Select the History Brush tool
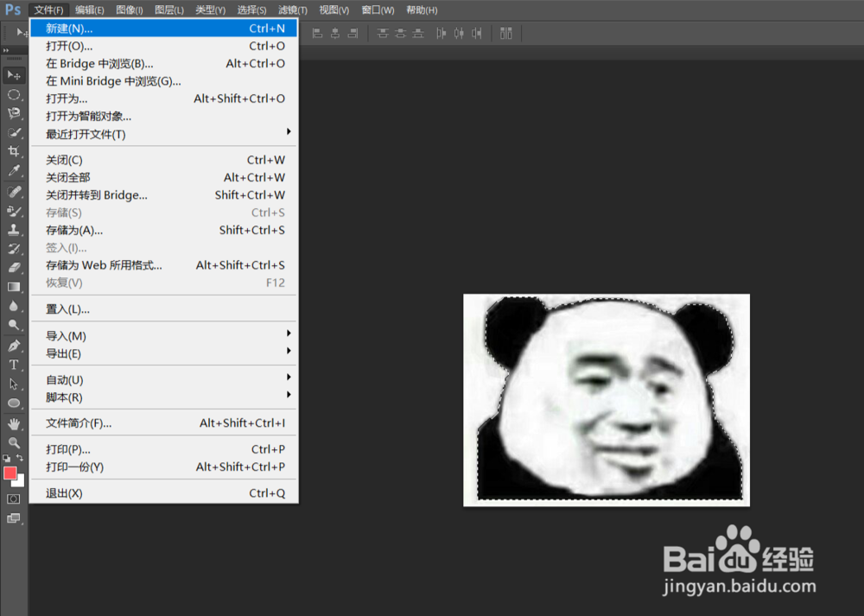Image resolution: width=864 pixels, height=616 pixels. [14, 249]
